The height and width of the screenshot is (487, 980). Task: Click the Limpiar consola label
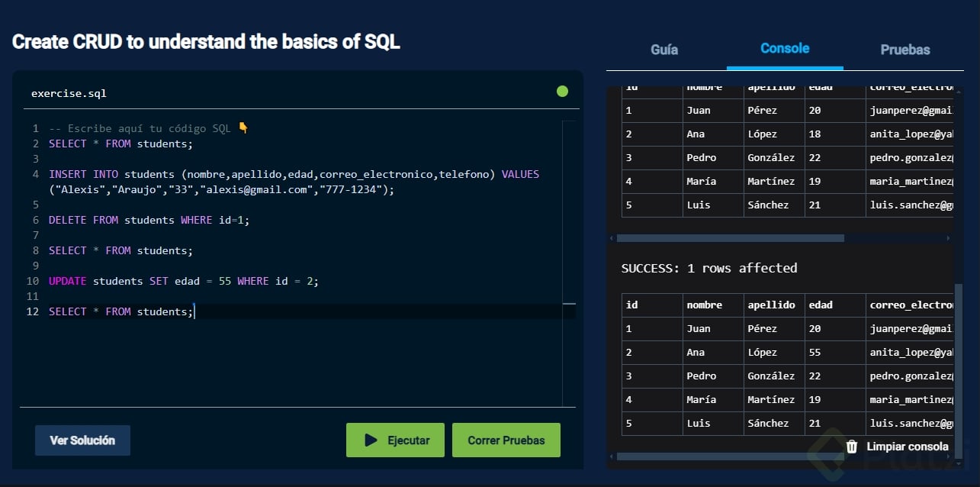coord(908,447)
